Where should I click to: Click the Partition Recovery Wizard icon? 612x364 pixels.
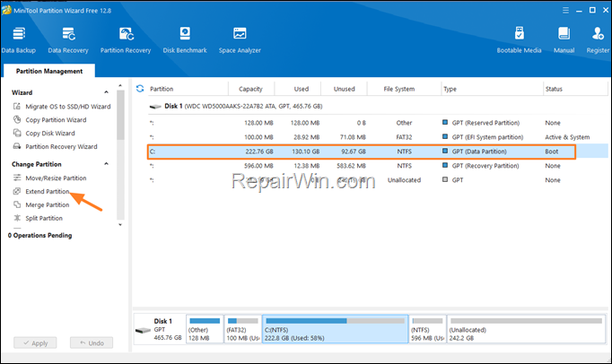17,146
